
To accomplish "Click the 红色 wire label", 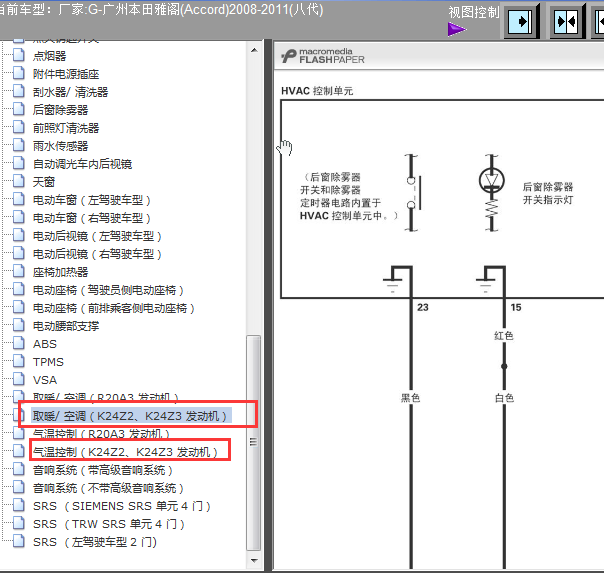I will 503,336.
